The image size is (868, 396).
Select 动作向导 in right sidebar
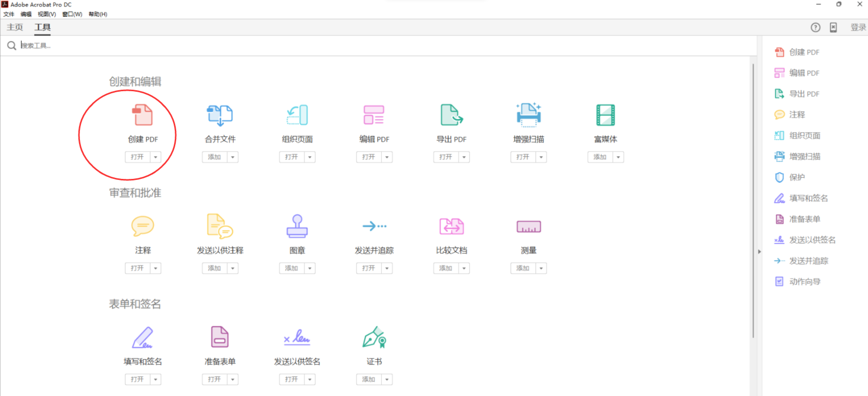pos(797,281)
